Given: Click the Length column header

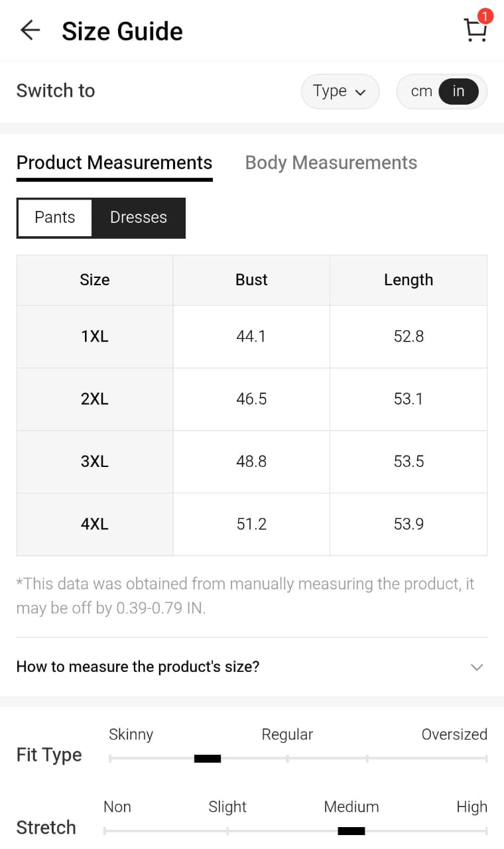Looking at the screenshot, I should [408, 280].
